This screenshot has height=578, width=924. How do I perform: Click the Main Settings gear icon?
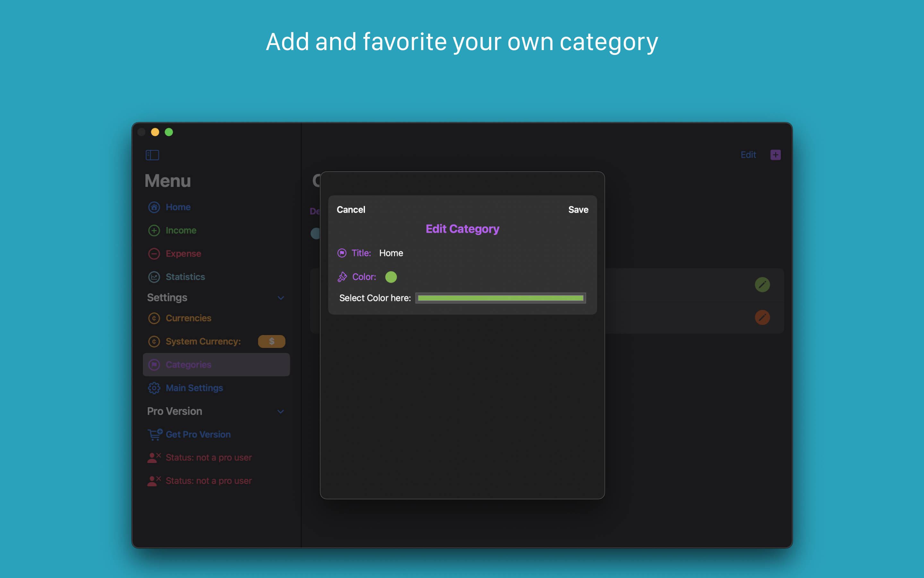pos(154,388)
